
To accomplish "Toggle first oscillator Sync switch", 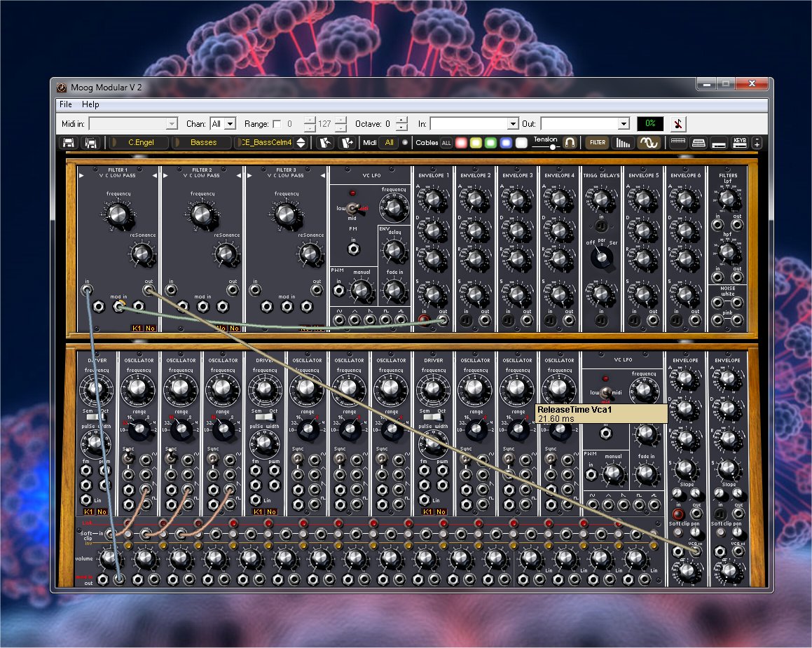I will coord(128,458).
